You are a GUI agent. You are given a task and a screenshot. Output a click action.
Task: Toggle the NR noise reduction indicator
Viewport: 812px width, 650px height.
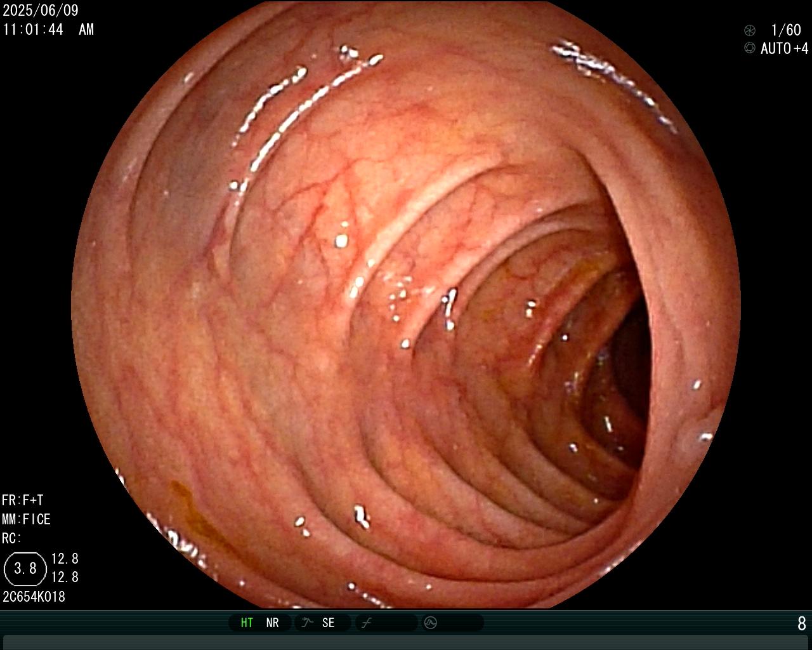(272, 623)
